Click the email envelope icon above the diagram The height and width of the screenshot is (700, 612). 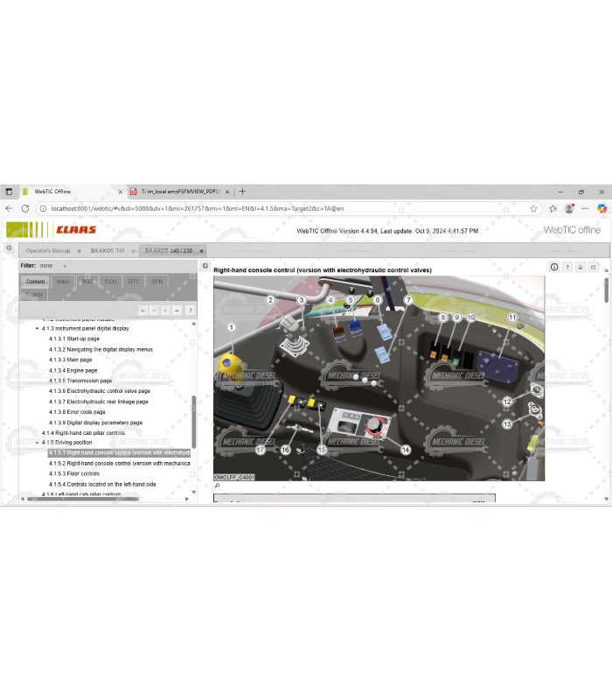coord(594,267)
